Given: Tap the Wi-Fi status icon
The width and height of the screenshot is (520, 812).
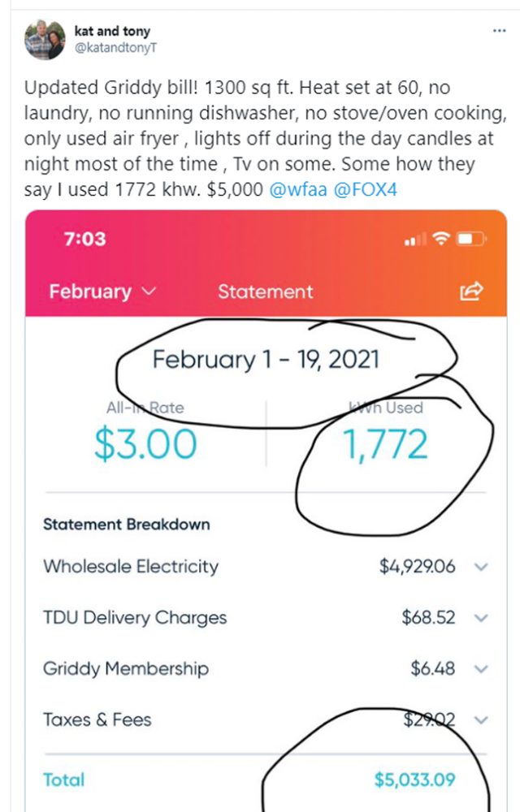Looking at the screenshot, I should pos(442,240).
